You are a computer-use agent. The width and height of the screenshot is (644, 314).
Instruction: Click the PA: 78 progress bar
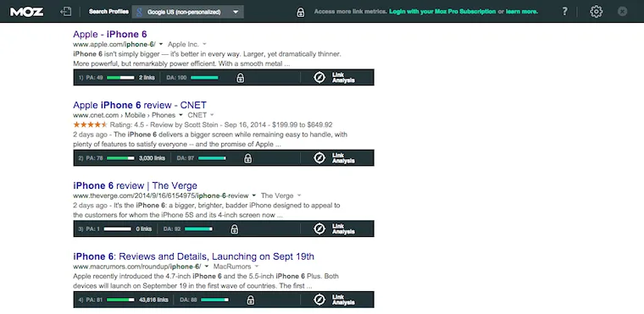click(x=120, y=158)
